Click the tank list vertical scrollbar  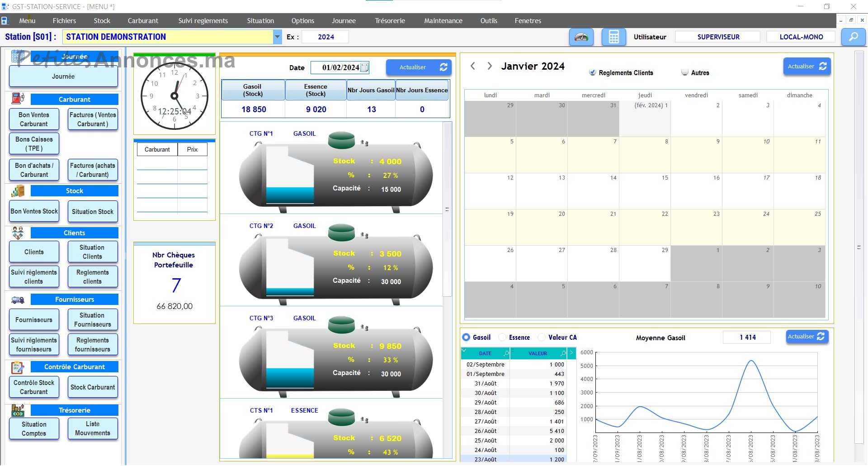[448, 209]
